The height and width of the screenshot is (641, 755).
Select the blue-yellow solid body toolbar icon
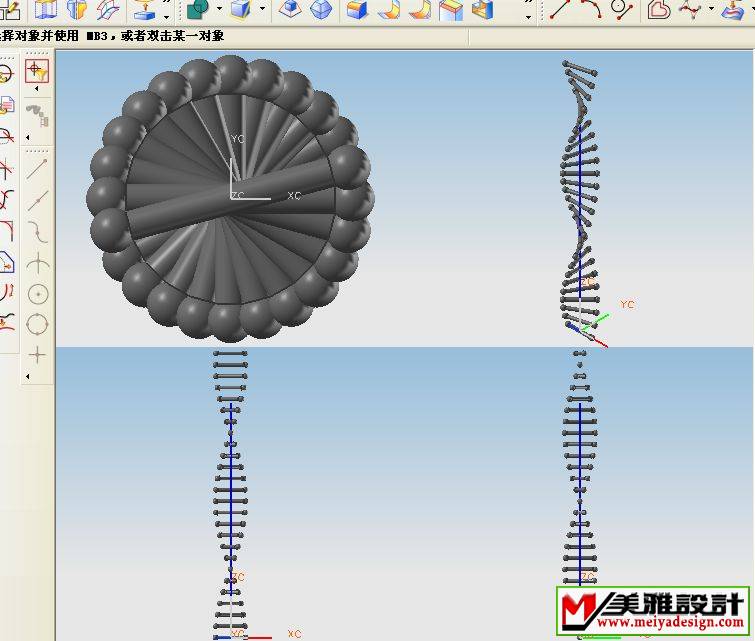[77, 9]
